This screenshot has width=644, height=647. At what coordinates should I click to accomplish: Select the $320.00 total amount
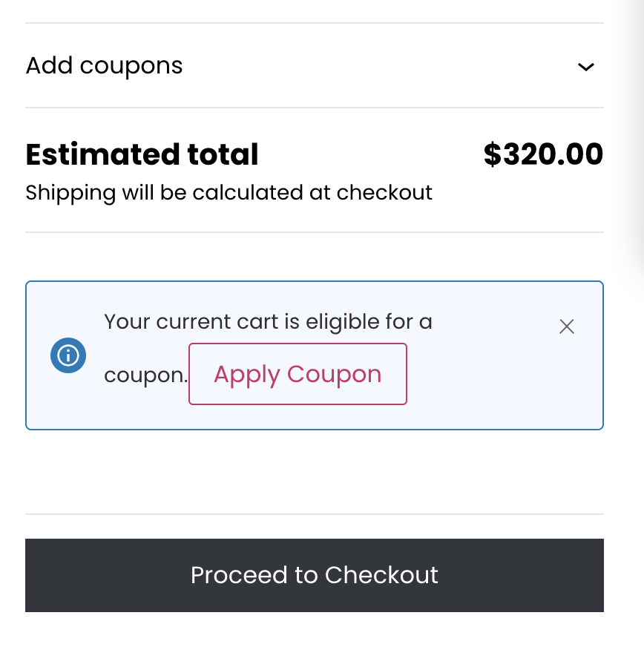coord(543,154)
